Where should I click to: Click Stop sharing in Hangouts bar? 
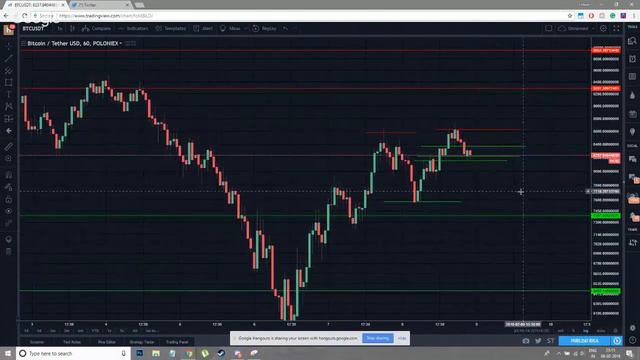coord(378,338)
